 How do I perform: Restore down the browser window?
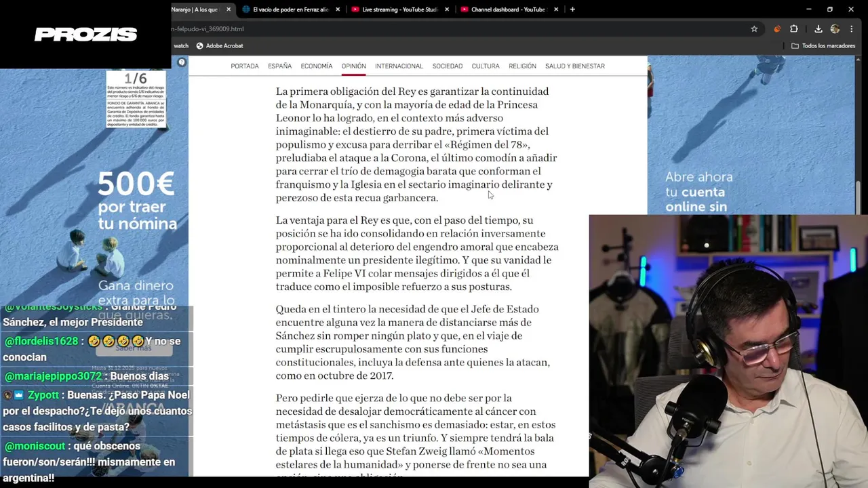click(x=830, y=9)
